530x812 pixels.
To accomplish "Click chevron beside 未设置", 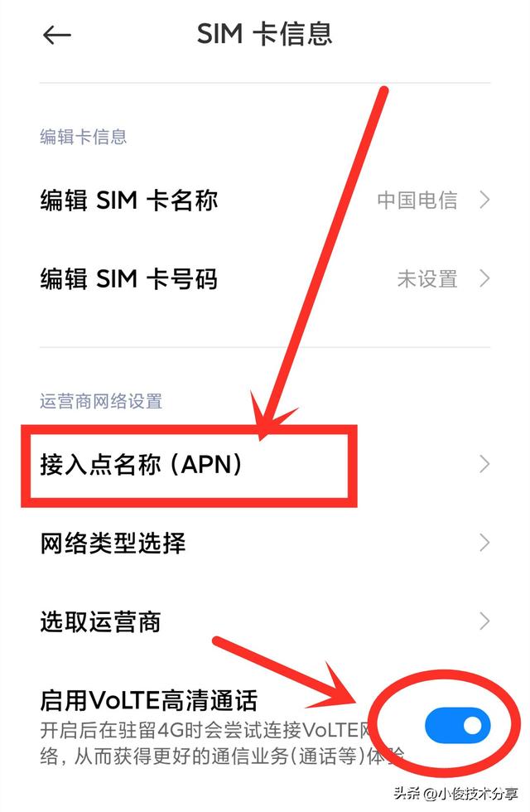I will coord(484,278).
